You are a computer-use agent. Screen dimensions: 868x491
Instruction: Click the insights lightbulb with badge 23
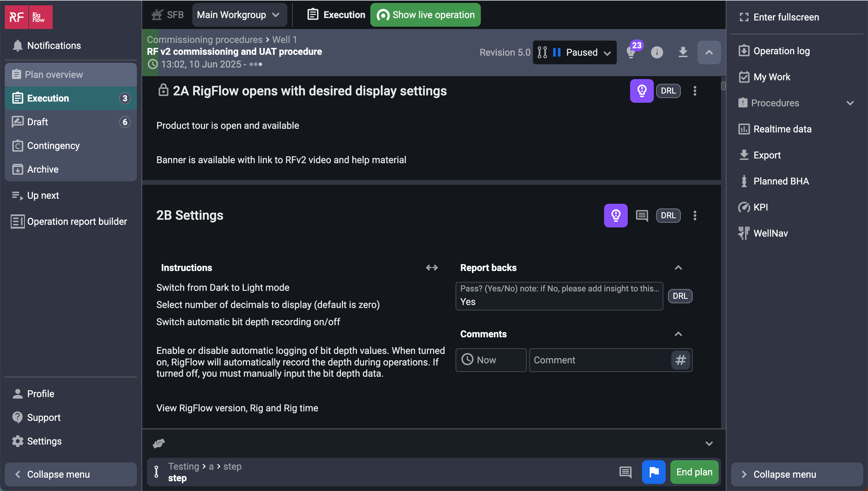[x=632, y=52]
